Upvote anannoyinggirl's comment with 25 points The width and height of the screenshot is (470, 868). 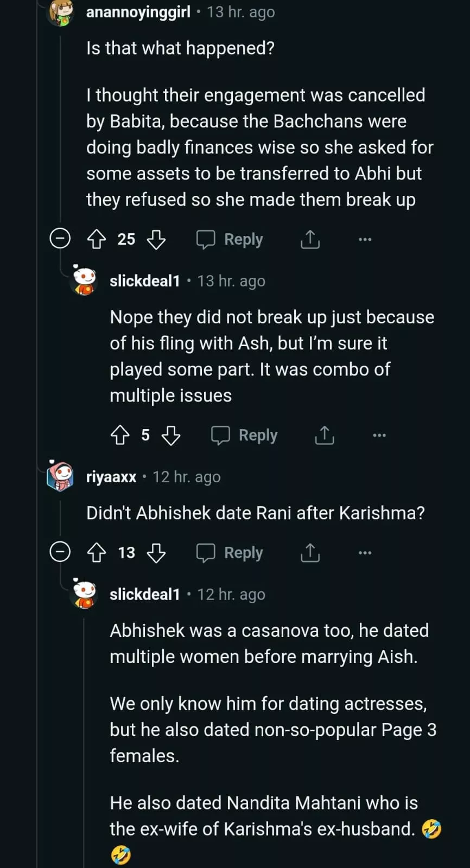tap(97, 239)
